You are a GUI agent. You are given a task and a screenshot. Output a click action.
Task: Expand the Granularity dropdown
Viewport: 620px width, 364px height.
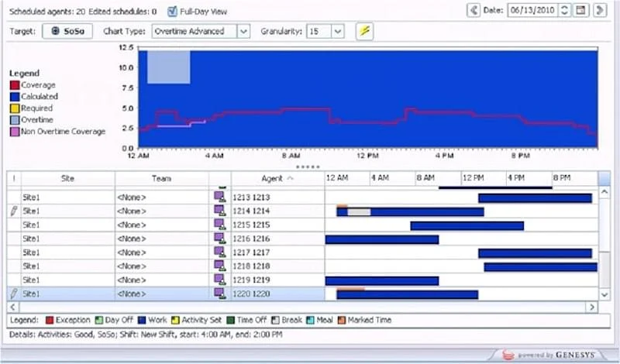pyautogui.click(x=337, y=31)
